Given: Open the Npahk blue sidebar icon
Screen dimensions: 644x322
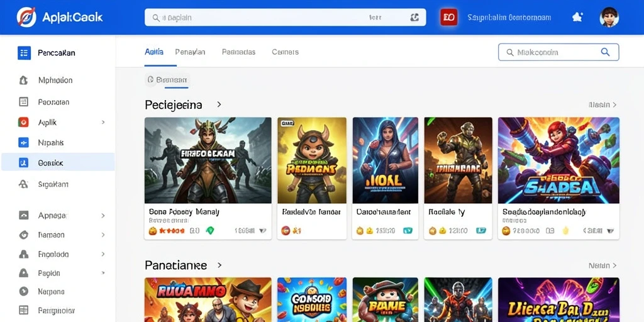Looking at the screenshot, I should pyautogui.click(x=23, y=143).
